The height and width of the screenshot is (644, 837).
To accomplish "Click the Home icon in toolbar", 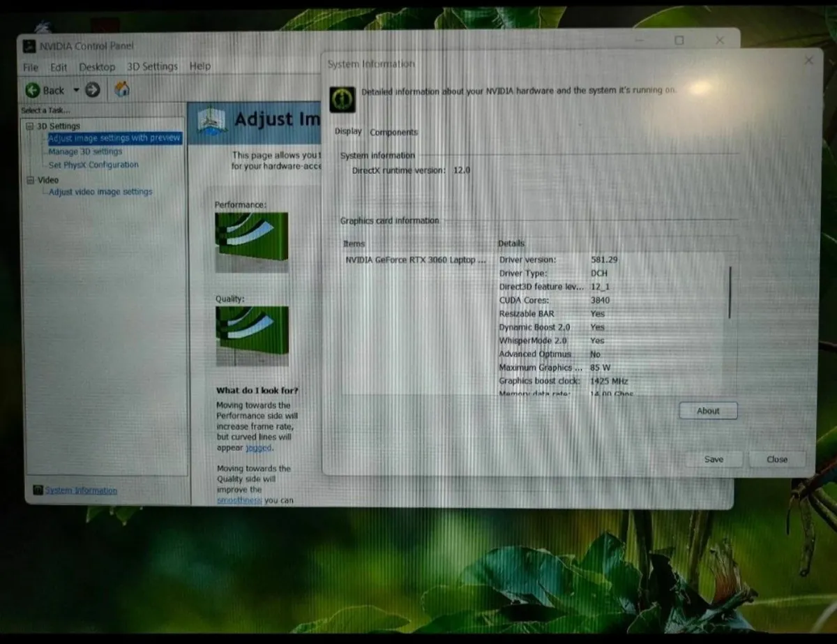I will [x=122, y=89].
